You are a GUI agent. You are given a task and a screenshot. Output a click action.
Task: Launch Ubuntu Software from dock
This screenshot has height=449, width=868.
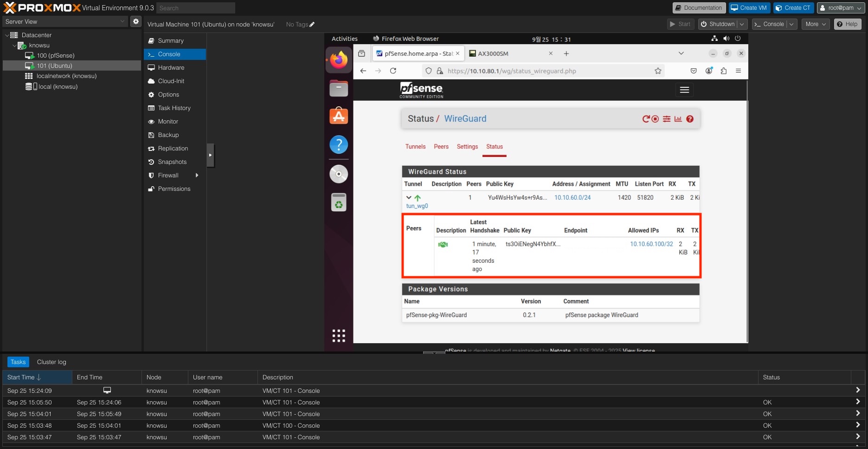(x=339, y=116)
